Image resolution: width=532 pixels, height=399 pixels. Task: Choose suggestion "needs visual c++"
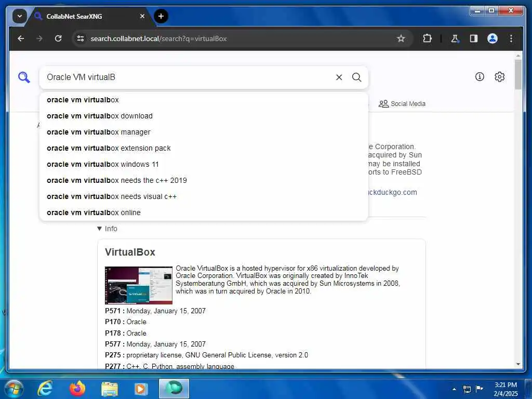[204, 196]
